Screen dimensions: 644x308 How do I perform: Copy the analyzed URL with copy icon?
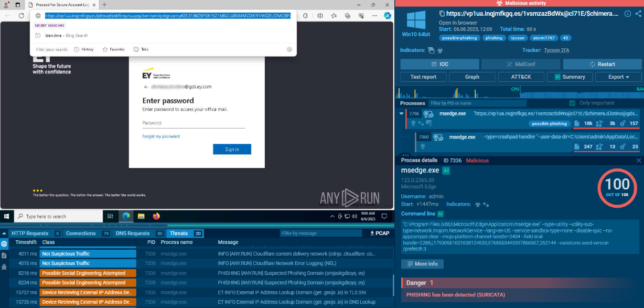[x=442, y=13]
